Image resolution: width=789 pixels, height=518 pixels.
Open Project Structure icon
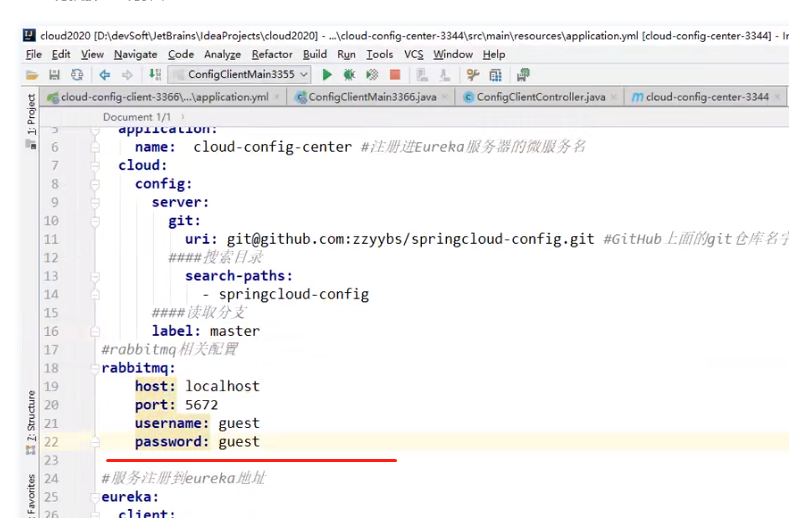[x=496, y=75]
